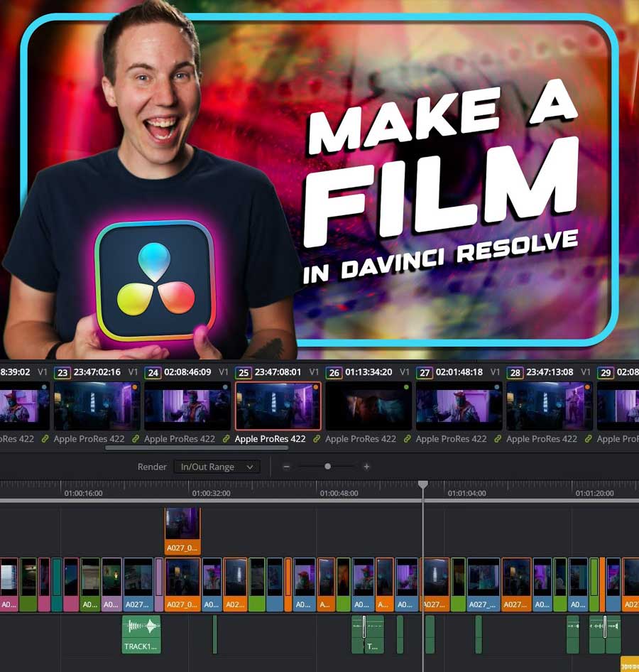Click the timecode 23:47:08:01 of clip 25

(278, 372)
